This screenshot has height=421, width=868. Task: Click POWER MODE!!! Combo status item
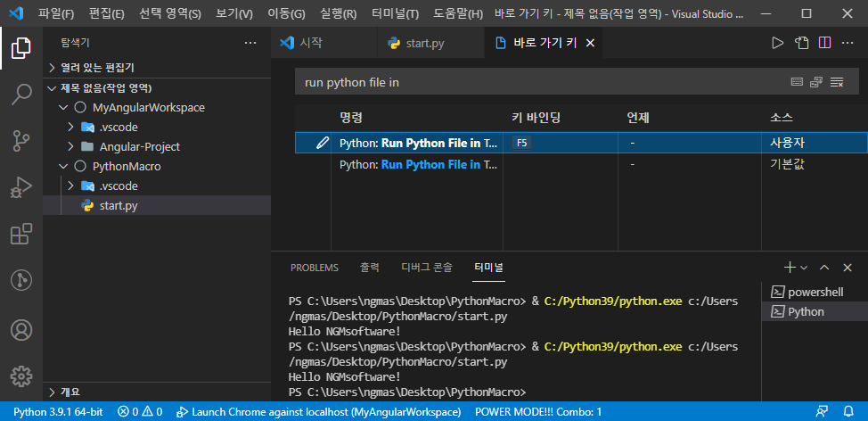[538, 411]
